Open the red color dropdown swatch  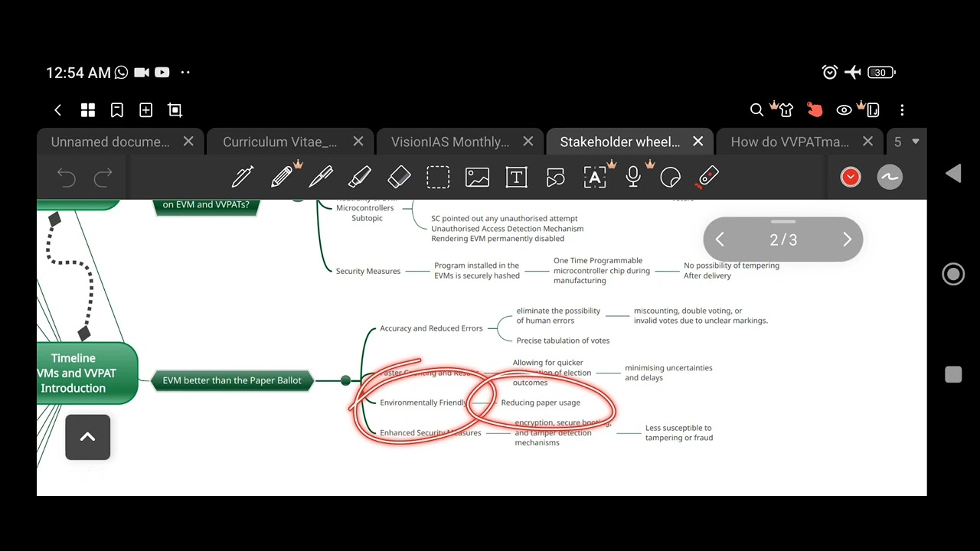851,178
